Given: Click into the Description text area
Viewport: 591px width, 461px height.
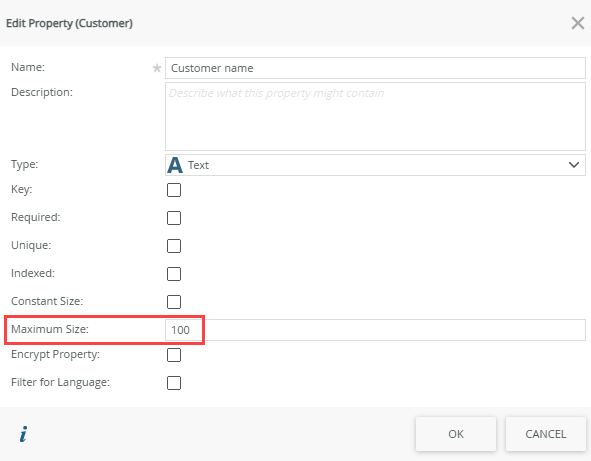Looking at the screenshot, I should [x=375, y=116].
